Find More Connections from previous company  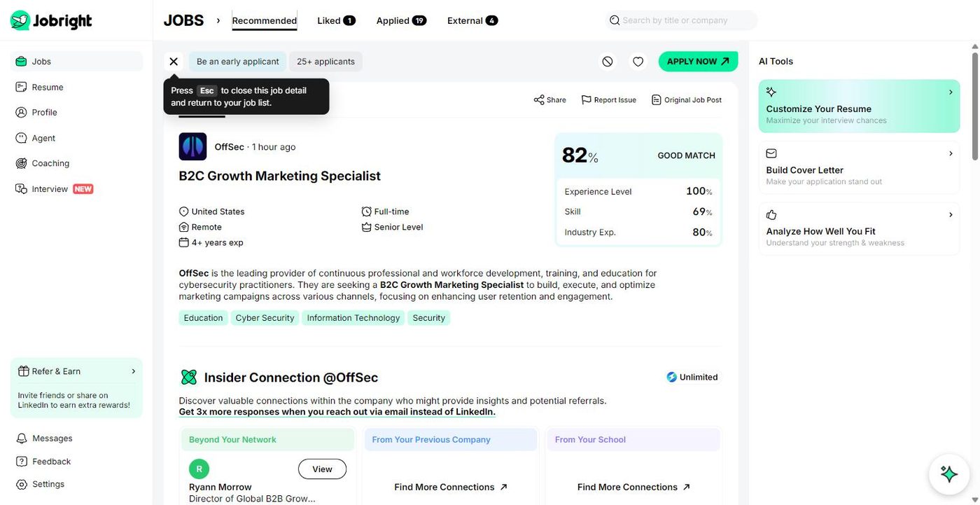(451, 487)
